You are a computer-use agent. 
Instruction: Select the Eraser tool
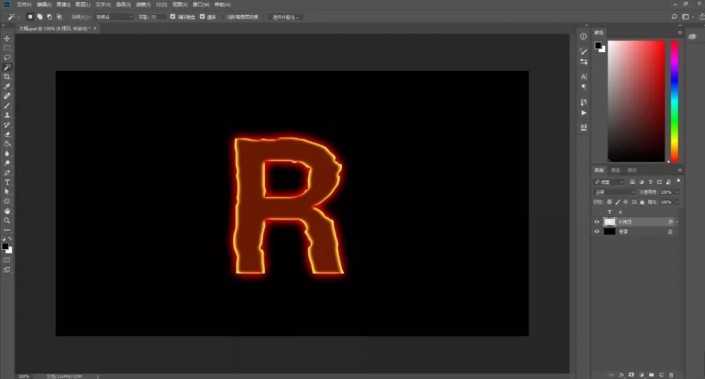coord(7,134)
